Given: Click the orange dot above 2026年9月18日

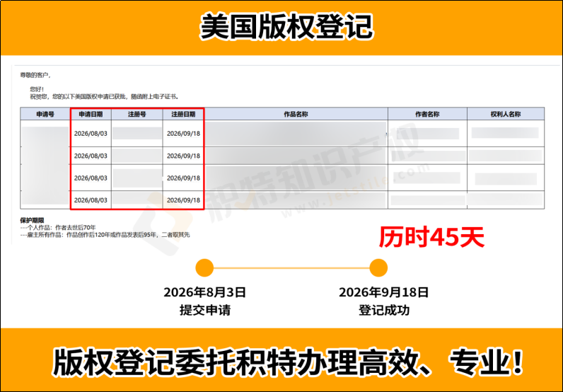Looking at the screenshot, I should tap(378, 267).
